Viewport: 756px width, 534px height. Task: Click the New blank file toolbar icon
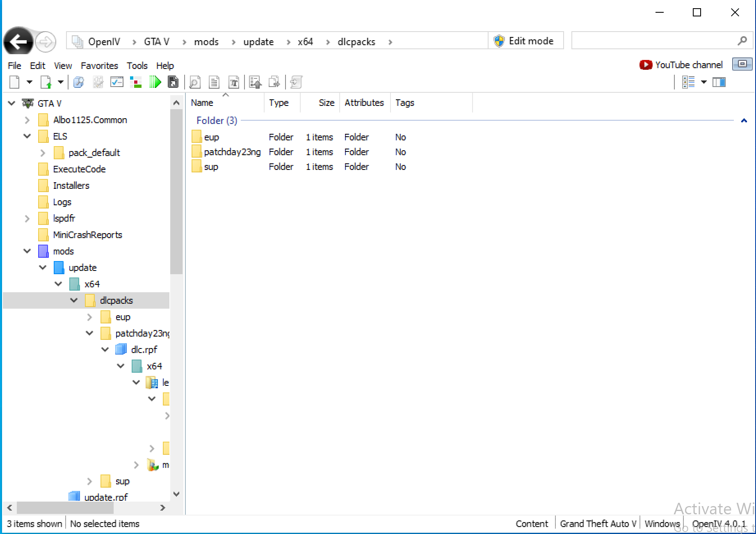14,82
